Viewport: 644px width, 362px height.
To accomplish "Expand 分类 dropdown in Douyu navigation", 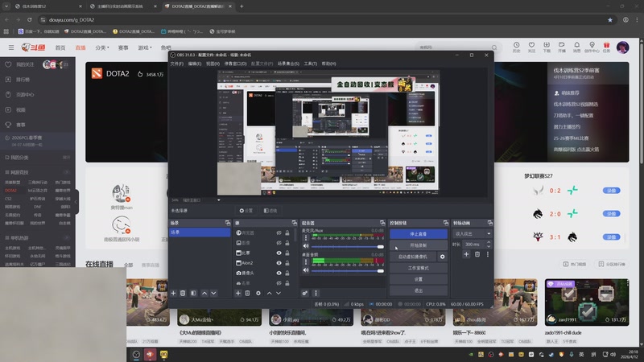I will (x=102, y=47).
